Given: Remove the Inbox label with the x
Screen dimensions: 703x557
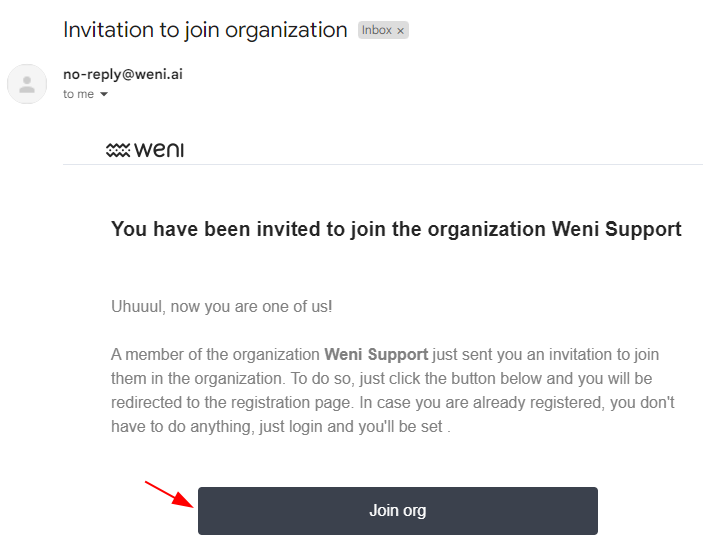Looking at the screenshot, I should click(x=401, y=31).
